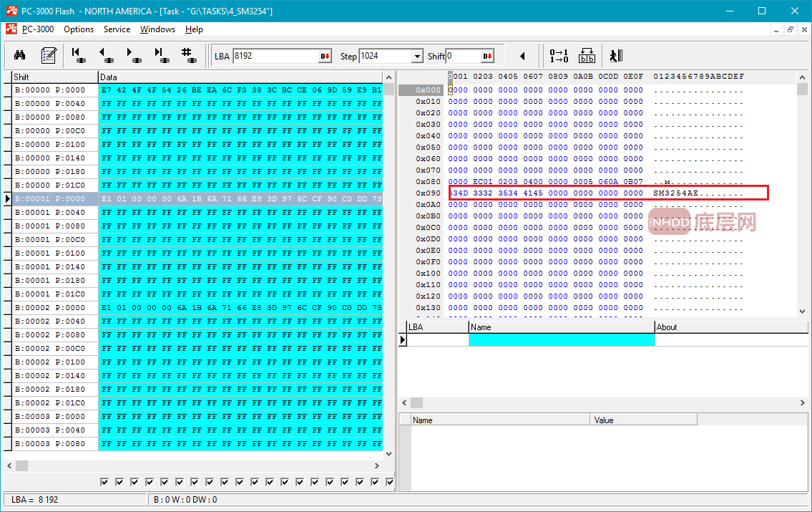This screenshot has height=512, width=812.
Task: Open the Service menu
Action: pos(117,29)
